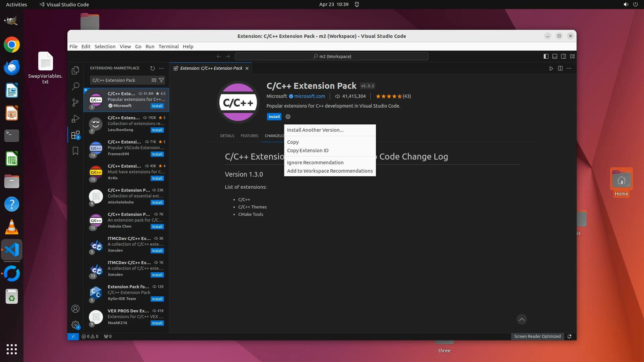Image resolution: width=644 pixels, height=362 pixels.
Task: Refresh the extensions marketplace list
Action: pyautogui.click(x=153, y=68)
